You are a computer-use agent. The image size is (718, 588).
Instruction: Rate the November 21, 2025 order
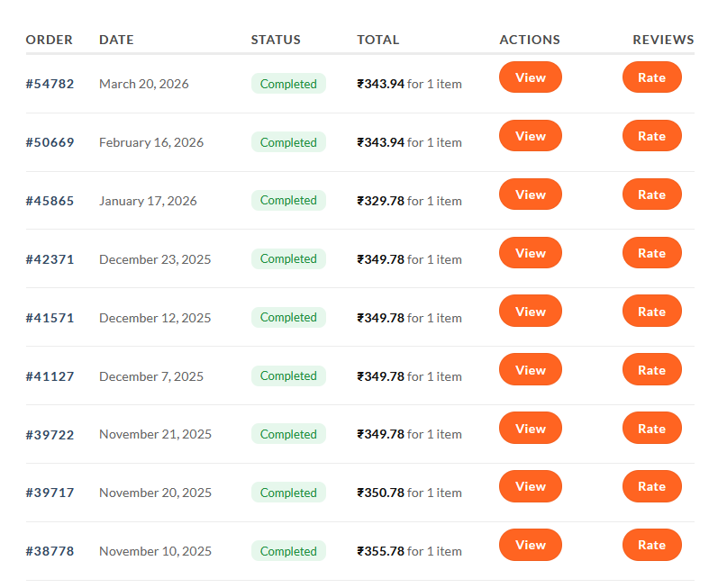651,429
